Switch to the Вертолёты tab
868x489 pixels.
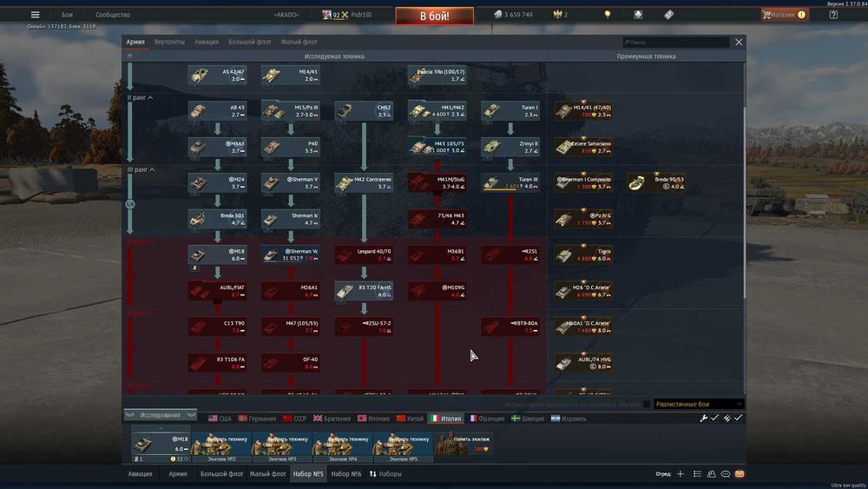[169, 42]
